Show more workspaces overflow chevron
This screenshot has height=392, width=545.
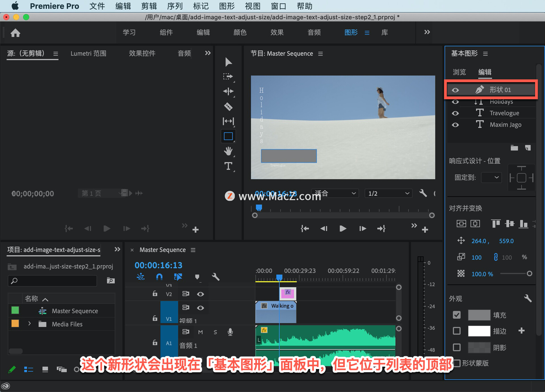point(427,32)
